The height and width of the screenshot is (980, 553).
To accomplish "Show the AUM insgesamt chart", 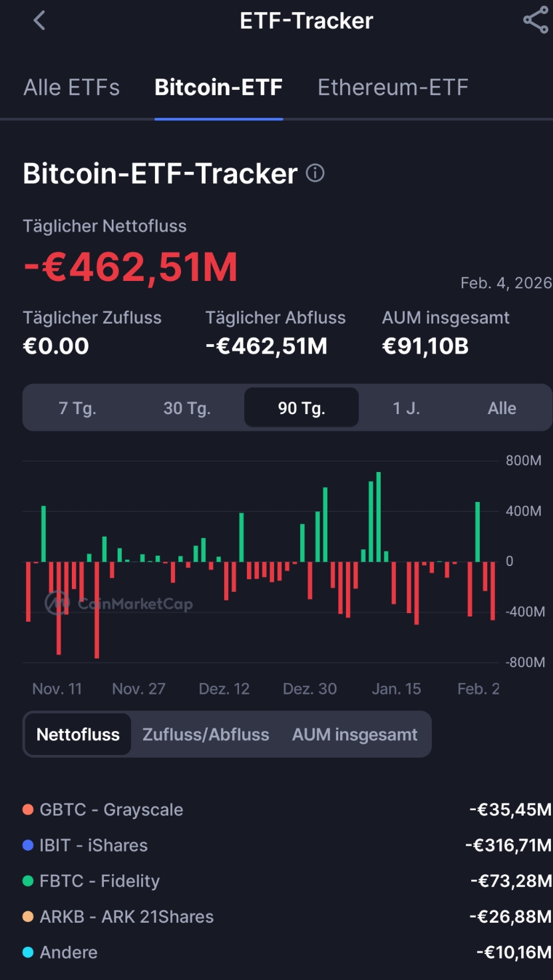I will [355, 734].
